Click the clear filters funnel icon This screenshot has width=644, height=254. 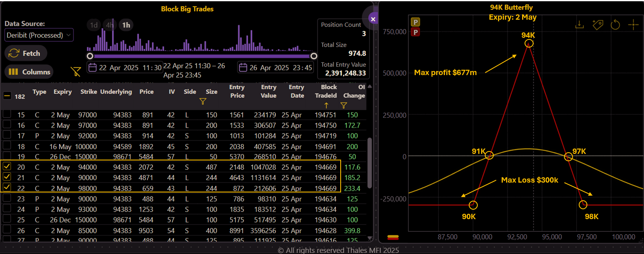[x=76, y=72]
